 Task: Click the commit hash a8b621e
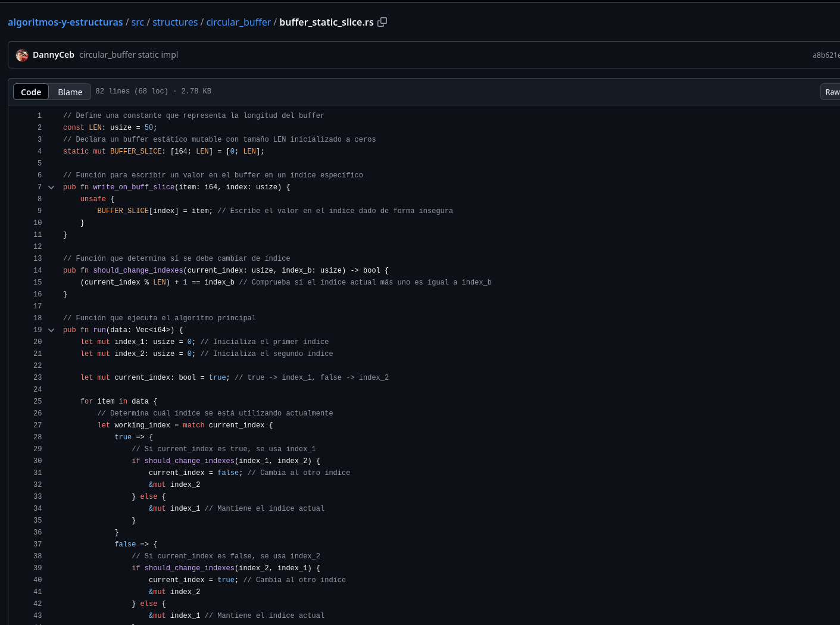tap(826, 55)
